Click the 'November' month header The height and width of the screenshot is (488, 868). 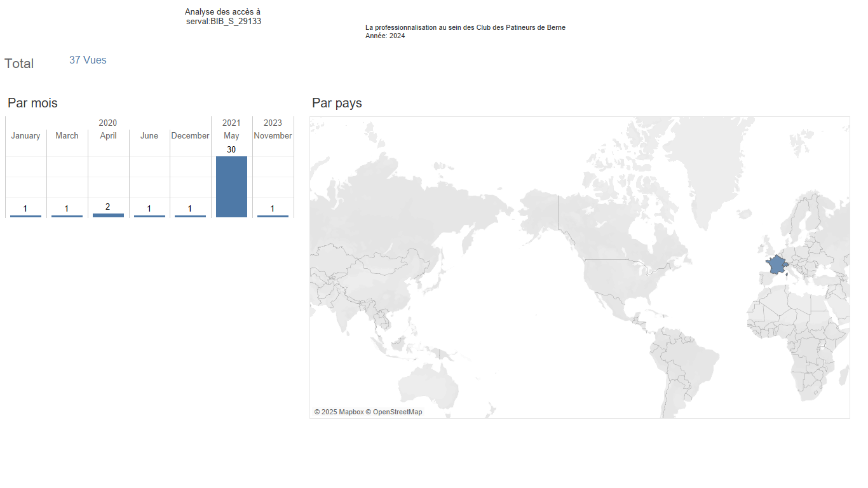[273, 135]
